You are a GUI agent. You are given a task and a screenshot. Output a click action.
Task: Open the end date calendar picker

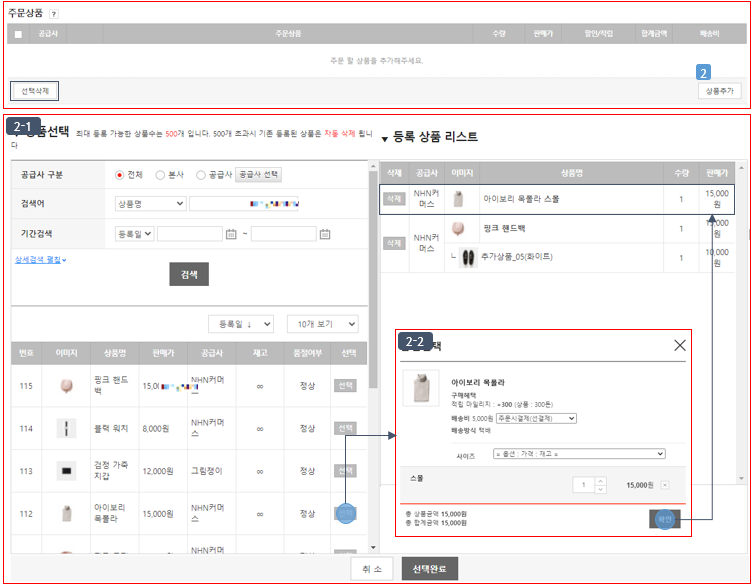pos(325,234)
